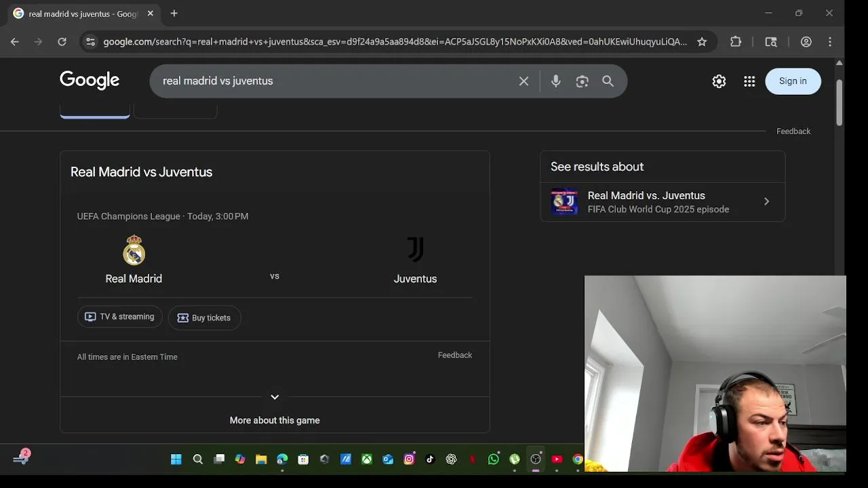
Task: Open the Chrome profile icon
Action: [806, 42]
